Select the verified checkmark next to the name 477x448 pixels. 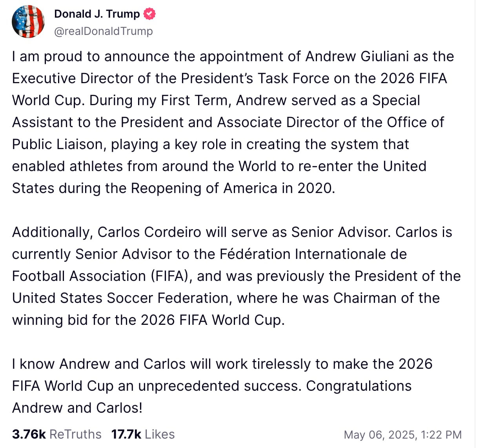click(x=150, y=14)
